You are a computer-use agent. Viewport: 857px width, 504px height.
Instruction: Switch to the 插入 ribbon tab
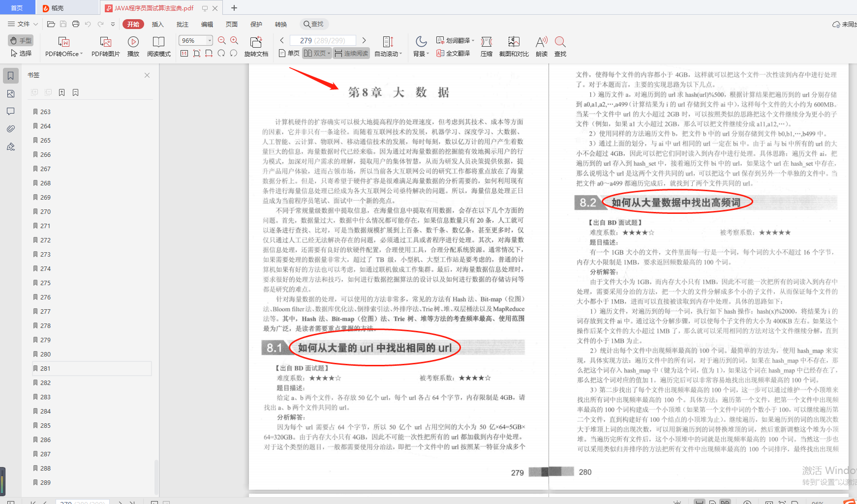[157, 24]
